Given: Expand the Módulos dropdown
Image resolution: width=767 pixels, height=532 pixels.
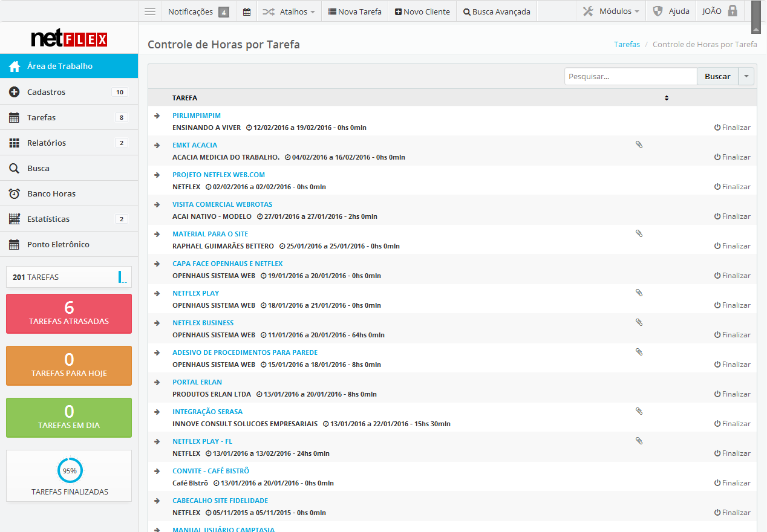Looking at the screenshot, I should coord(611,11).
